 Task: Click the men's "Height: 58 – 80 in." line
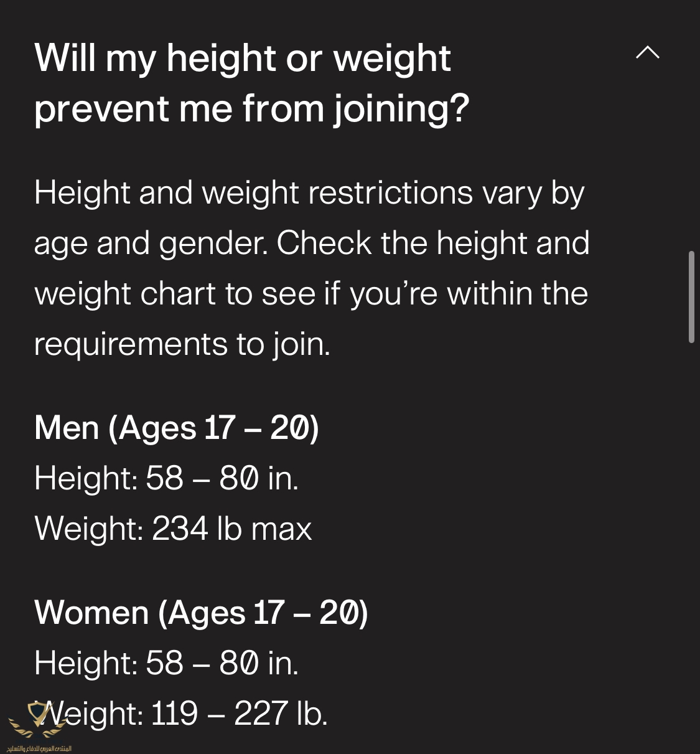166,478
